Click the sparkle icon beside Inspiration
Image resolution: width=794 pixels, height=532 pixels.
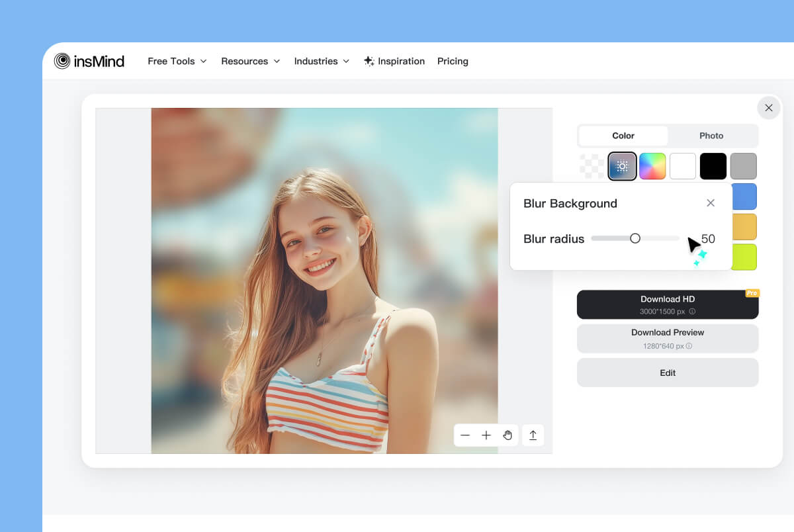pos(369,61)
